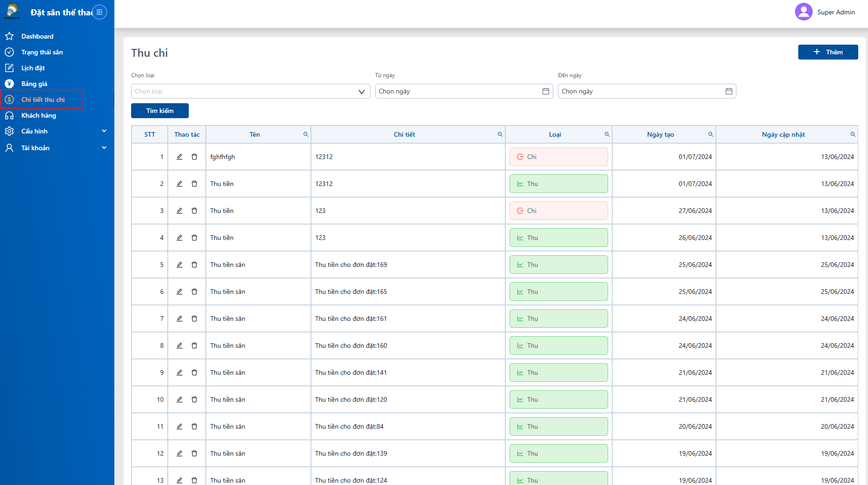Viewport: 868px width, 485px height.
Task: Click Chi tag in row 3
Action: [559, 211]
